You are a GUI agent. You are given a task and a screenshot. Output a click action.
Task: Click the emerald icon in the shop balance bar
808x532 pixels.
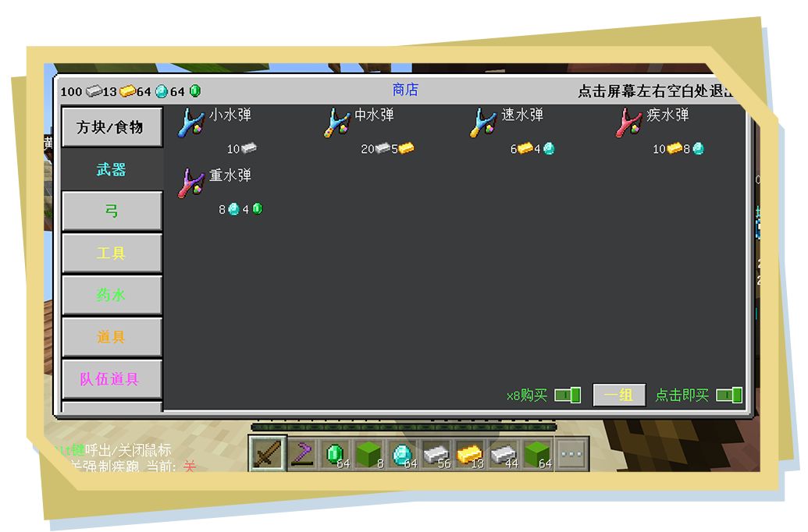click(x=195, y=91)
